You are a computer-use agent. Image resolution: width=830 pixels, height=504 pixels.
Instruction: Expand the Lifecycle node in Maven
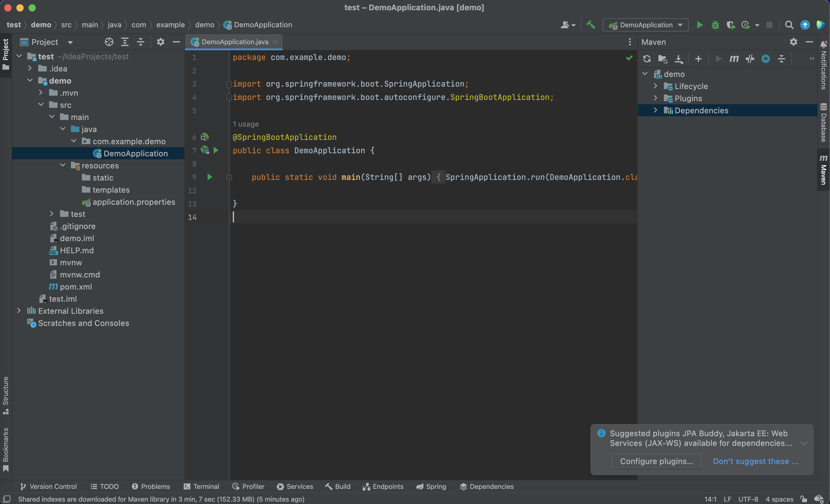click(655, 86)
